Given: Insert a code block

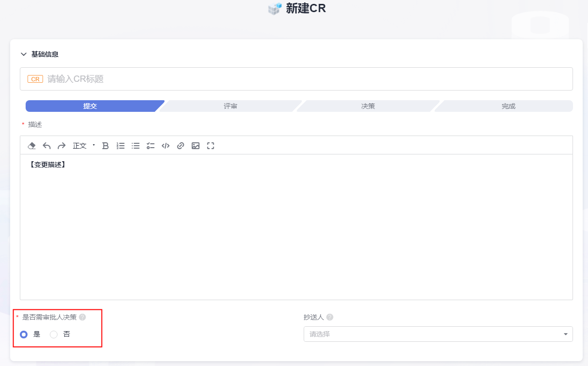Looking at the screenshot, I should (x=165, y=146).
